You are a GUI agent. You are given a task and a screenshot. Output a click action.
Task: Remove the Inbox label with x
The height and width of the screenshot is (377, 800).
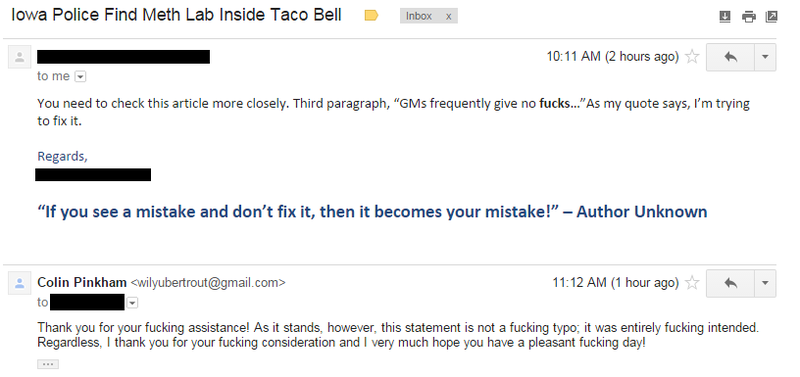448,16
